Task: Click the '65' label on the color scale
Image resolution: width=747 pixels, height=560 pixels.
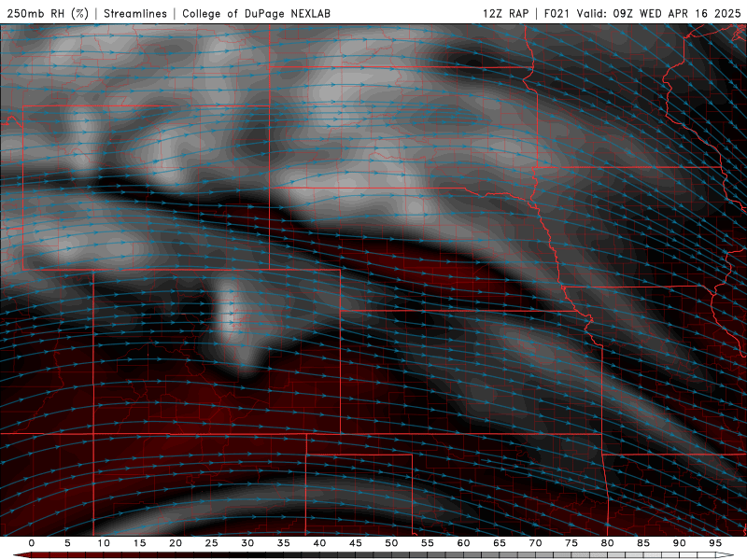Action: tap(500, 543)
